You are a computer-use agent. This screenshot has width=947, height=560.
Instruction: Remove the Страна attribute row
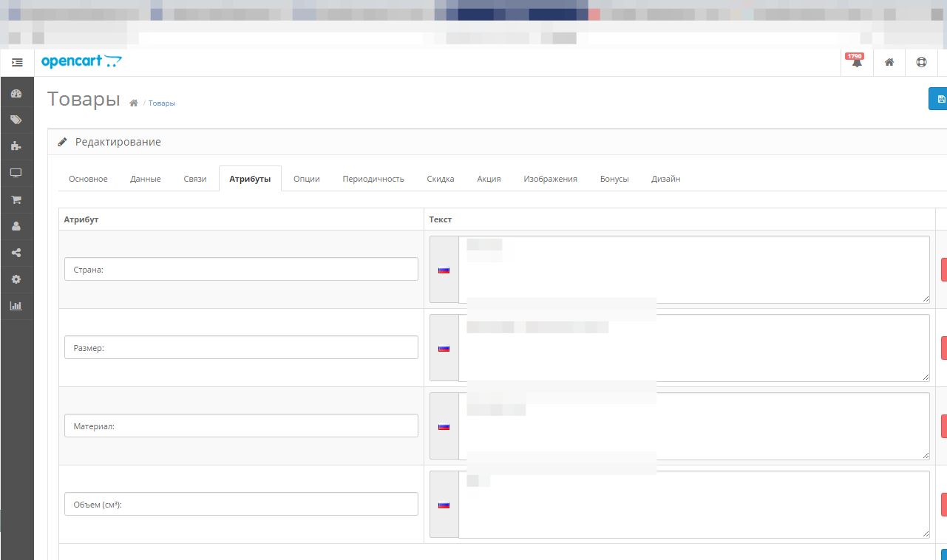944,270
